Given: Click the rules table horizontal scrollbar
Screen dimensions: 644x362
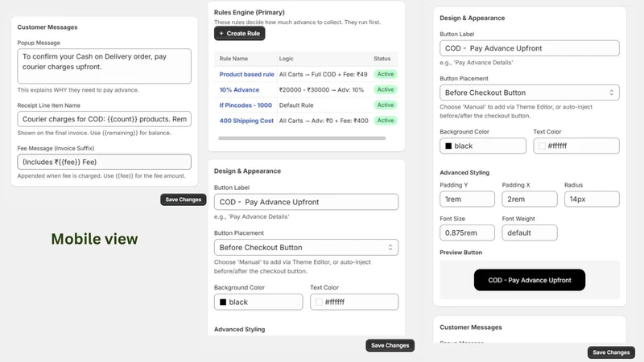Looking at the screenshot, I should point(302,138).
